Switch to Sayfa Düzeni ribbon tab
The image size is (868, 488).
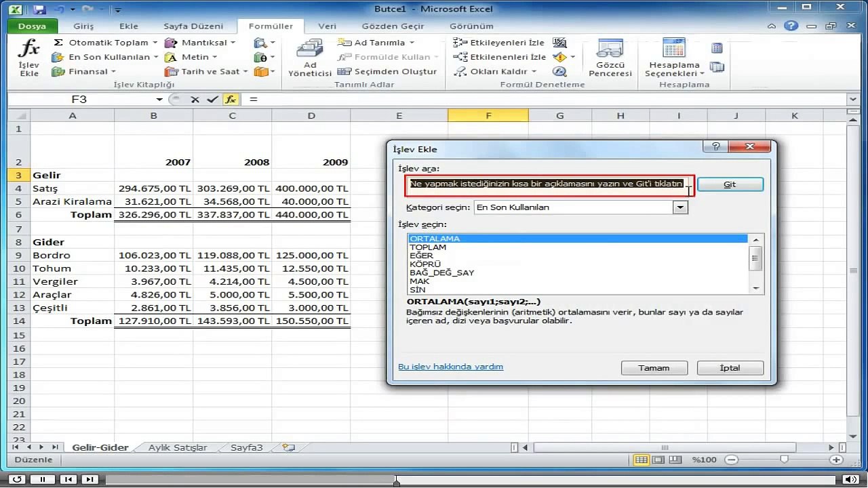pos(193,26)
